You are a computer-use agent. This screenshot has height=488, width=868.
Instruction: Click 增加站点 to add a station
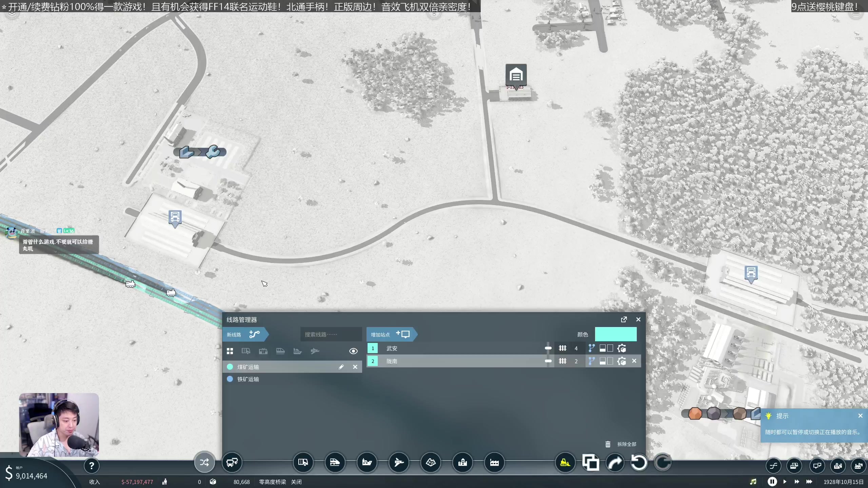click(391, 334)
